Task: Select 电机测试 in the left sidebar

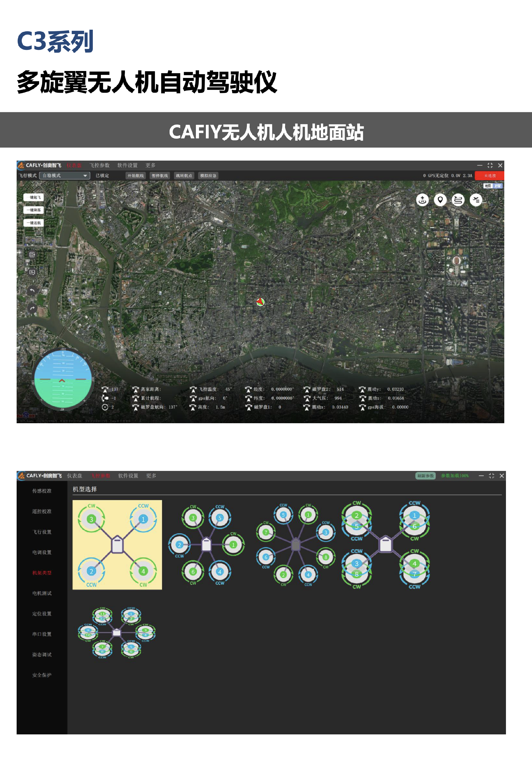Action: point(42,593)
